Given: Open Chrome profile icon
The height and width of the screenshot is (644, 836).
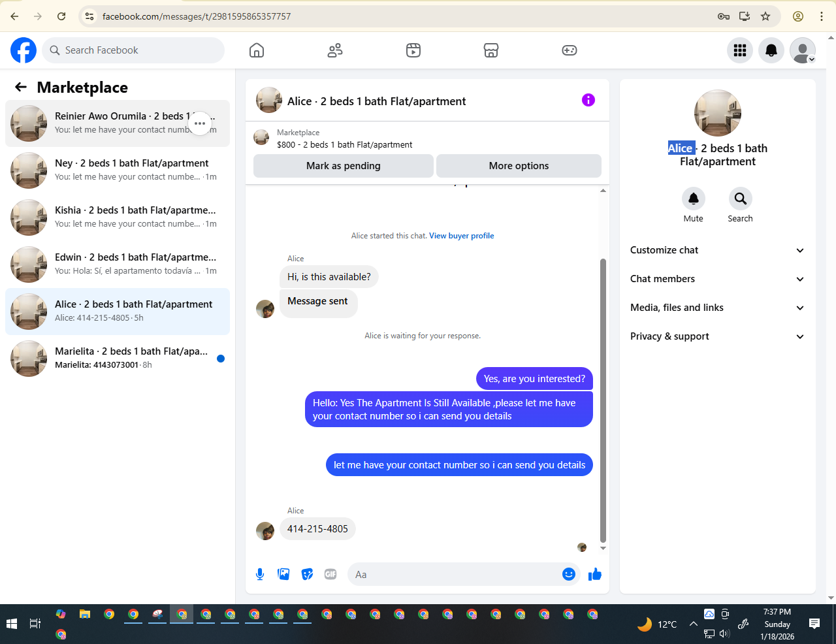Looking at the screenshot, I should pos(798,16).
